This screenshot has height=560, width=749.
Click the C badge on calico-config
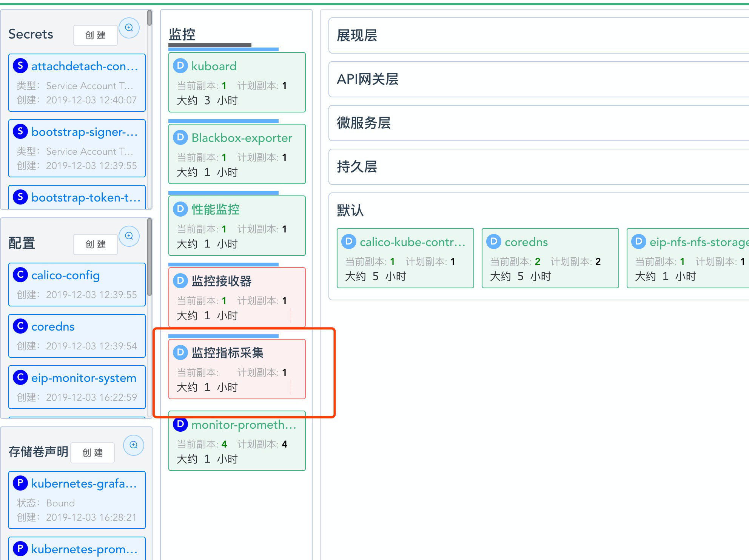20,275
